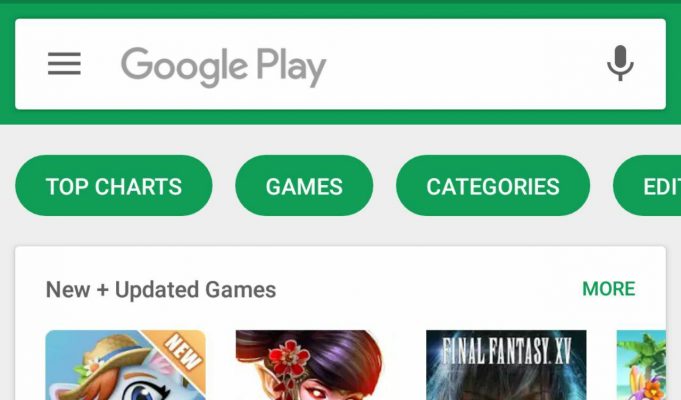Open the CATEGORIES chip

(493, 186)
